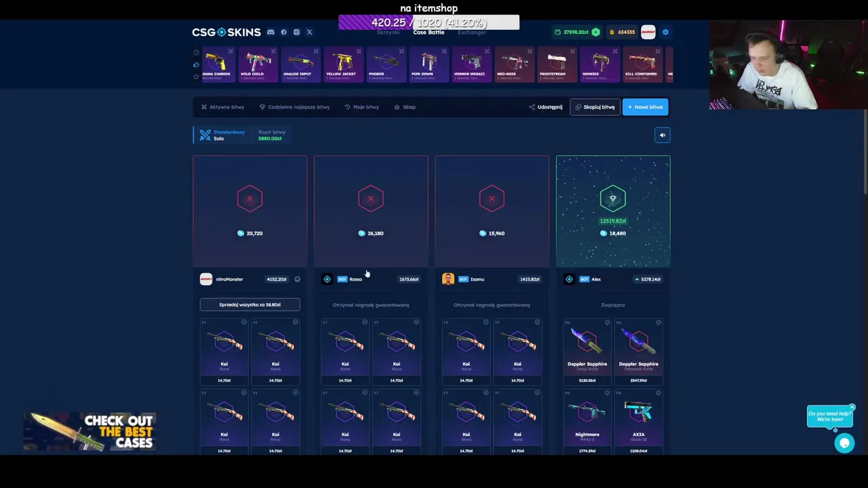Open the settings gear icon
The width and height of the screenshot is (868, 488).
[665, 32]
